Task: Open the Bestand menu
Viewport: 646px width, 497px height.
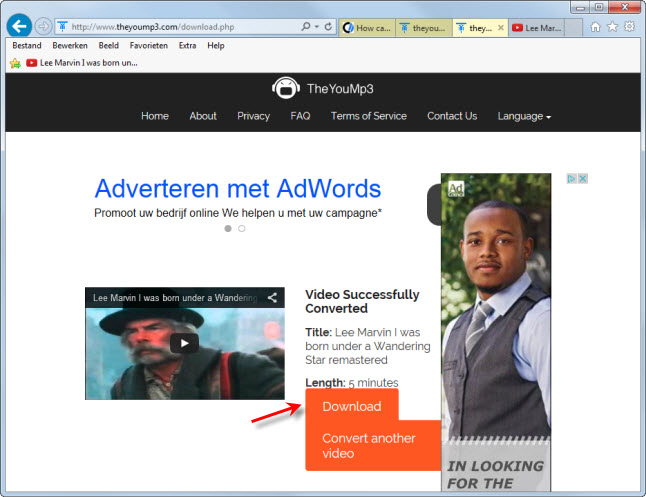Action: (x=27, y=45)
